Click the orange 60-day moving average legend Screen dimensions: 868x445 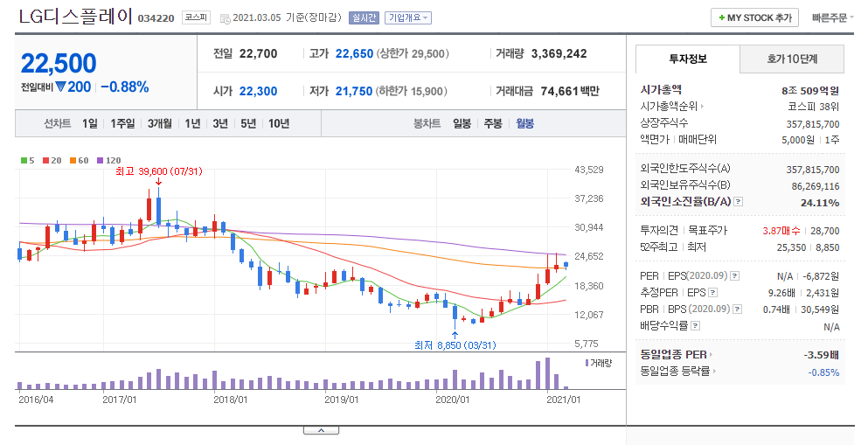coord(80,161)
